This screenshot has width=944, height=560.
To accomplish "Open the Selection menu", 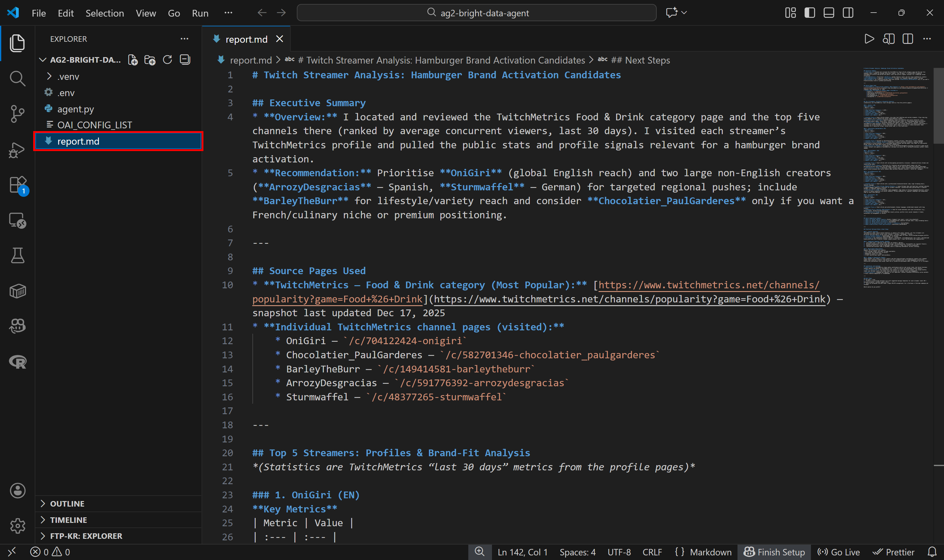I will coord(104,13).
